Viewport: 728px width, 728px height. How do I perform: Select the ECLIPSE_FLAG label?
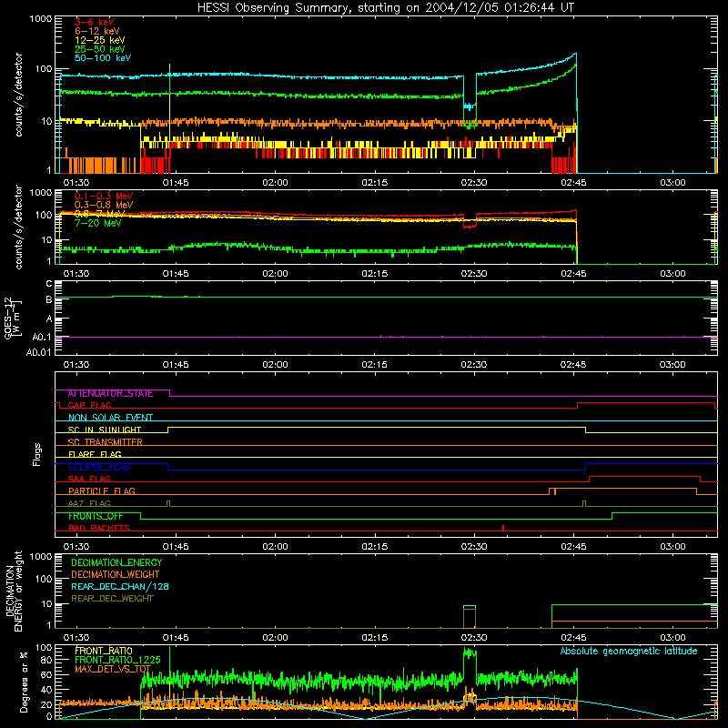[x=99, y=467]
